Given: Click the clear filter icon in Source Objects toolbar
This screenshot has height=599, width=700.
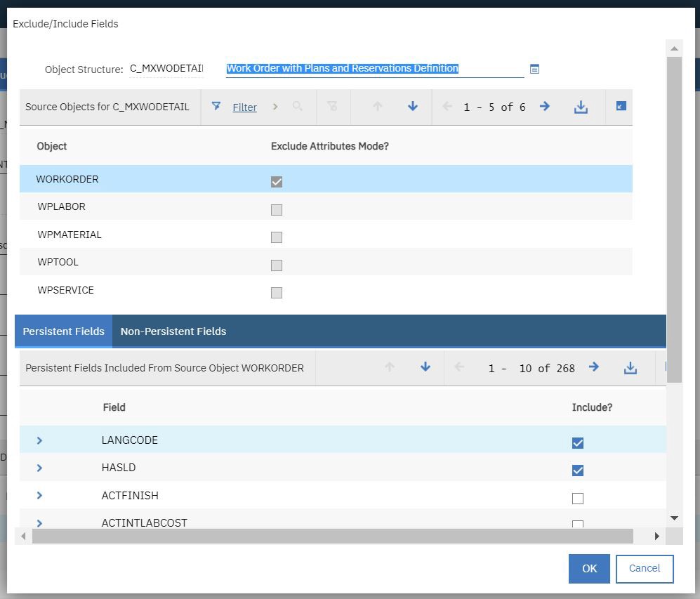Looking at the screenshot, I should tap(332, 106).
